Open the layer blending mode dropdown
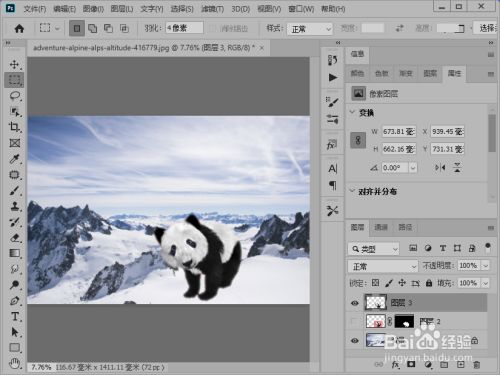Screen dimensions: 500x375 383,266
